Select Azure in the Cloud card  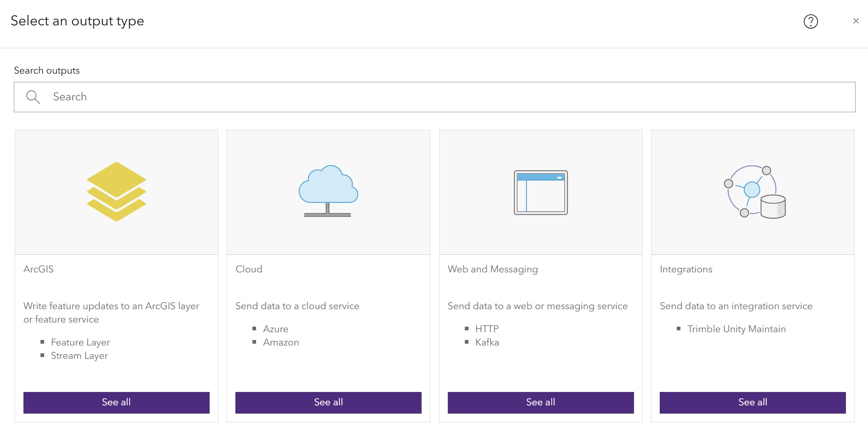[x=275, y=329]
